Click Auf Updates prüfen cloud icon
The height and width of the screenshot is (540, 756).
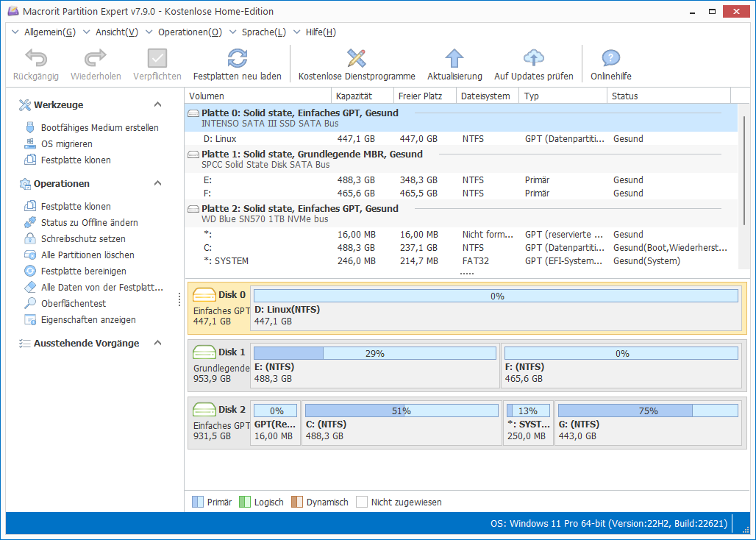coord(534,58)
